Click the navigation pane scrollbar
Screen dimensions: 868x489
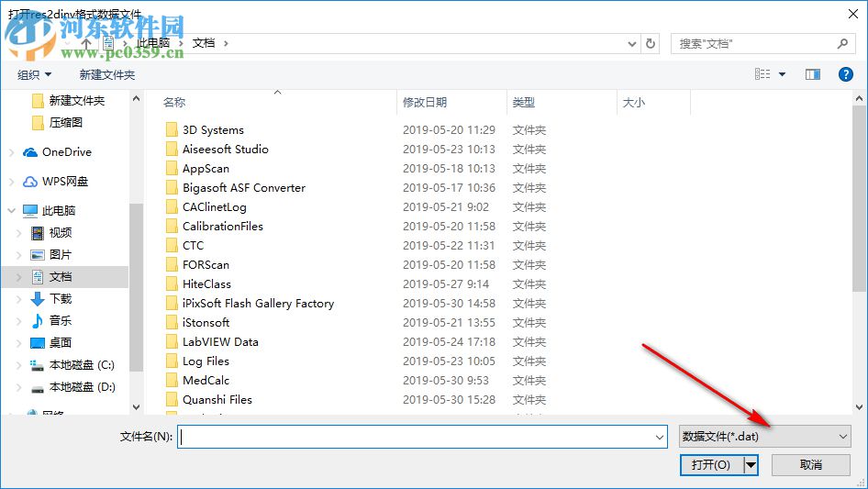tap(136, 287)
